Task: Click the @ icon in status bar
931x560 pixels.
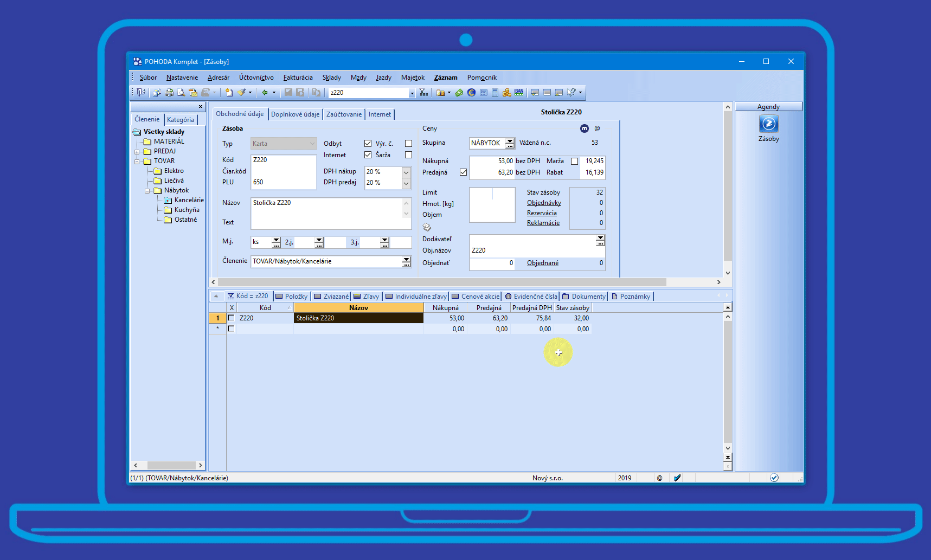Action: tap(659, 478)
